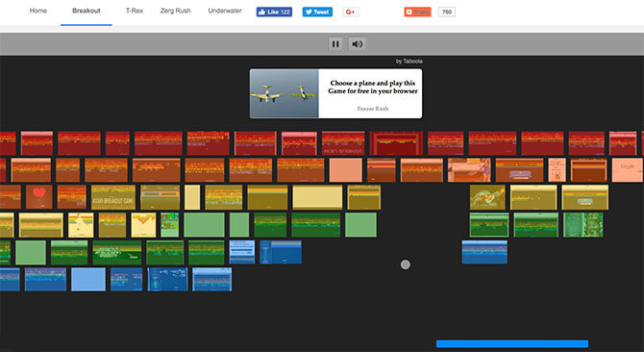Click the blue paddle bar

(x=512, y=343)
